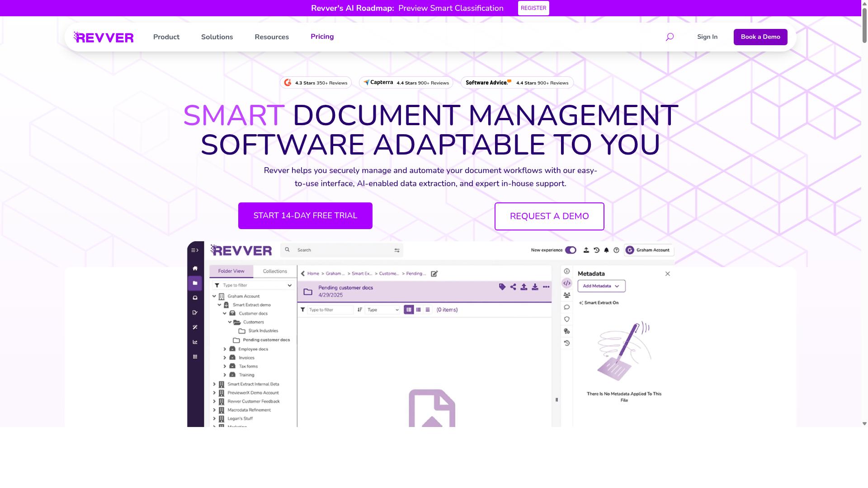Open the comments bubble icon in the right panel strip
Image resolution: width=868 pixels, height=488 pixels.
(x=567, y=307)
